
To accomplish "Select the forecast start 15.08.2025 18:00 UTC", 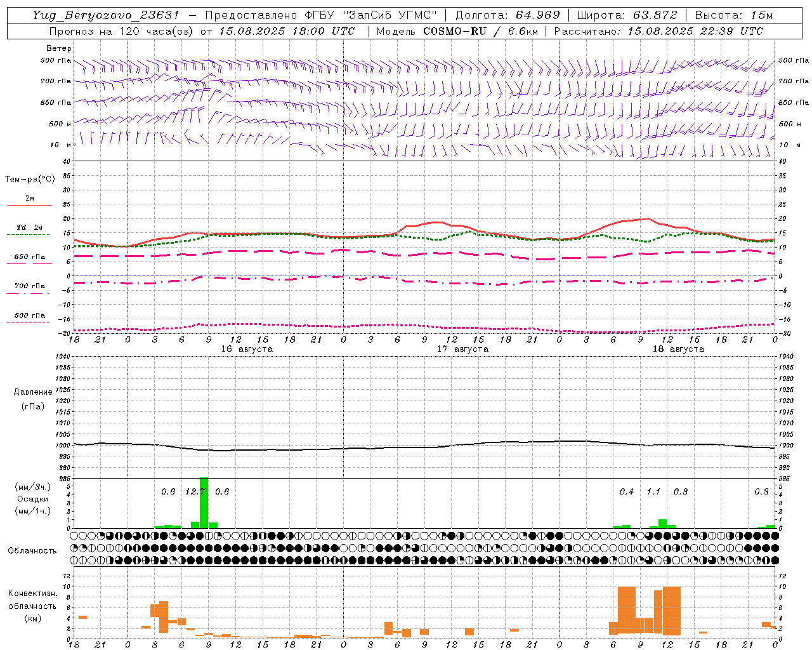I will (x=287, y=31).
